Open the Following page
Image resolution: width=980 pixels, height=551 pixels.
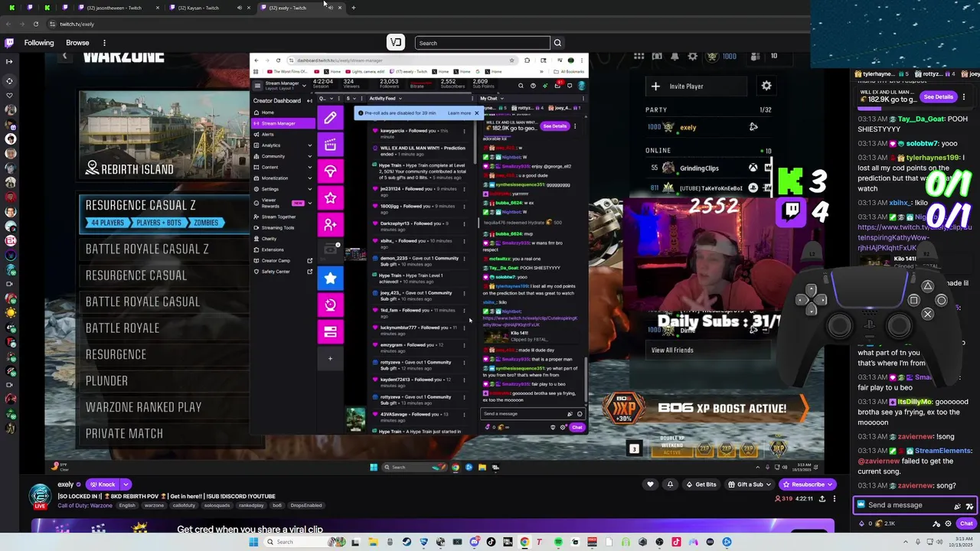[39, 43]
